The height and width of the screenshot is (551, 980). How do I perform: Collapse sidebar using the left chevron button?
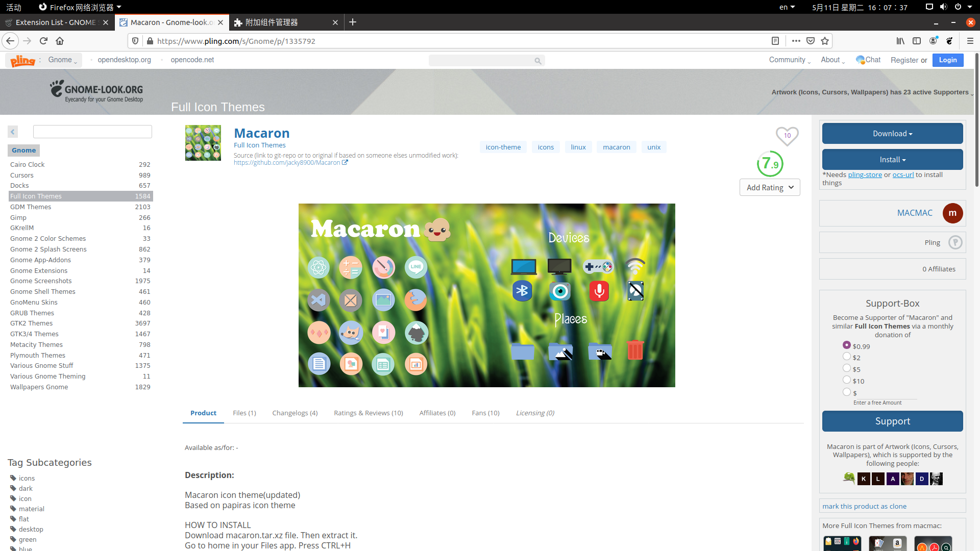pos(13,132)
